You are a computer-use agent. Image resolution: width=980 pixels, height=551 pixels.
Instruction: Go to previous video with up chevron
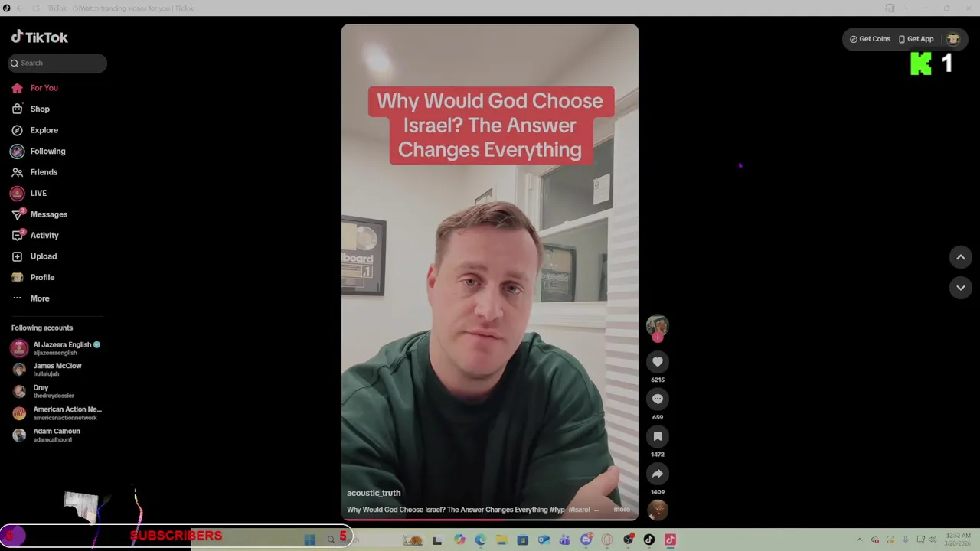click(961, 257)
